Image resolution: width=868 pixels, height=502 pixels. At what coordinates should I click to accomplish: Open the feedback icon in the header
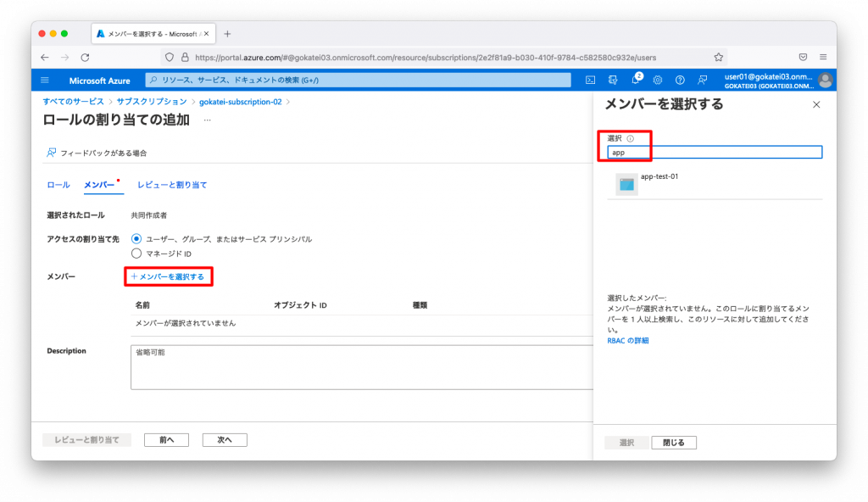tap(702, 80)
